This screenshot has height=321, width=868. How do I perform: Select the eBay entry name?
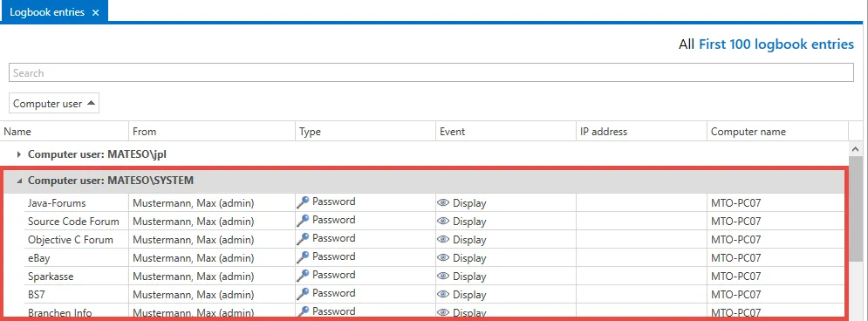[x=38, y=258]
